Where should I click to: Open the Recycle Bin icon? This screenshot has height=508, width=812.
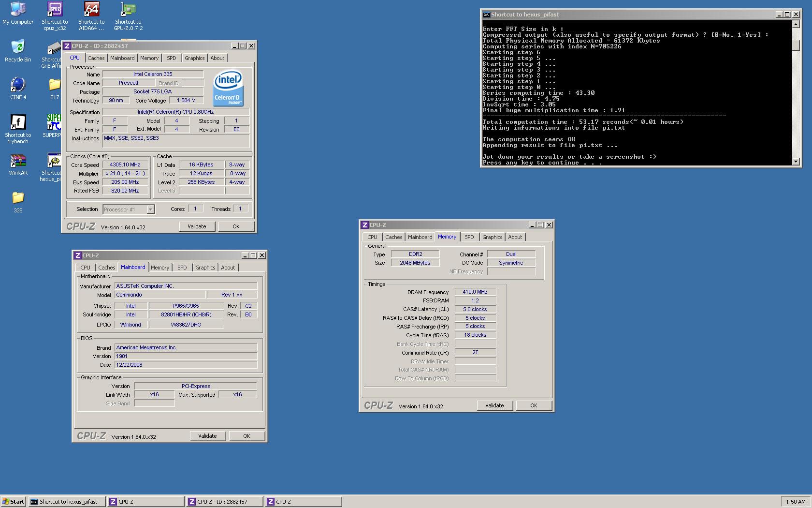[18, 51]
